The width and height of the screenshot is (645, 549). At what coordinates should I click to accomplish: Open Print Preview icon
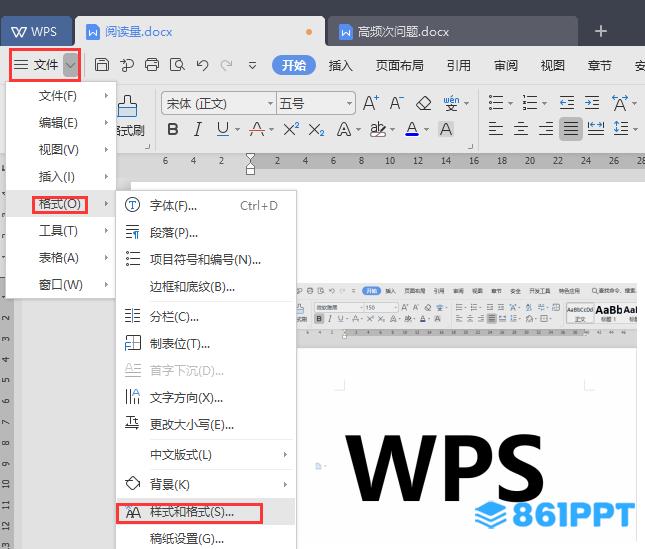[x=177, y=65]
